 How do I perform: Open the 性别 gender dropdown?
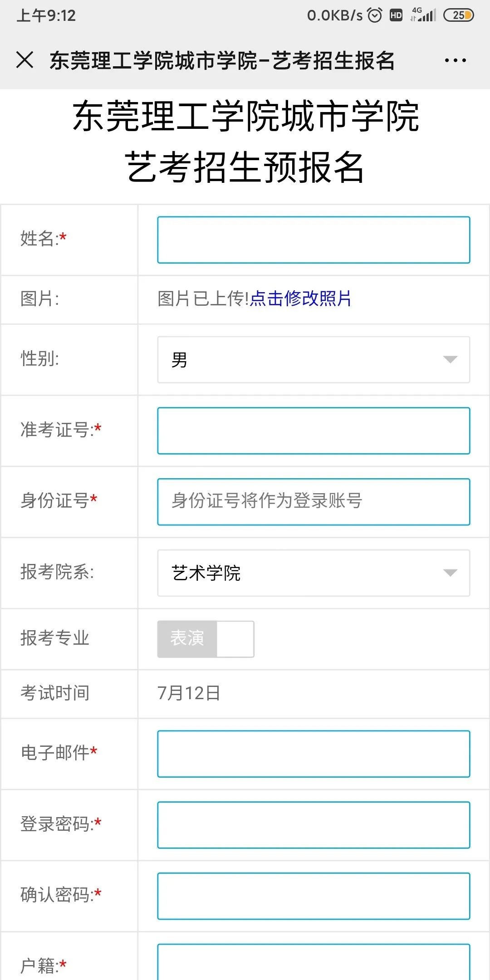314,360
